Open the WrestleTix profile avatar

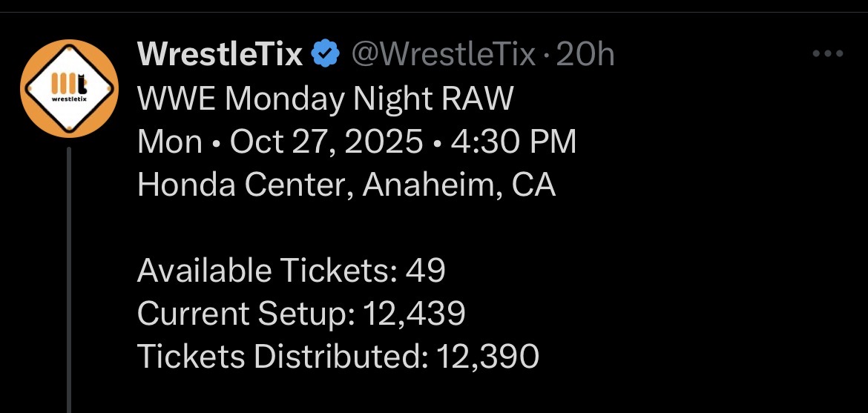pyautogui.click(x=70, y=89)
